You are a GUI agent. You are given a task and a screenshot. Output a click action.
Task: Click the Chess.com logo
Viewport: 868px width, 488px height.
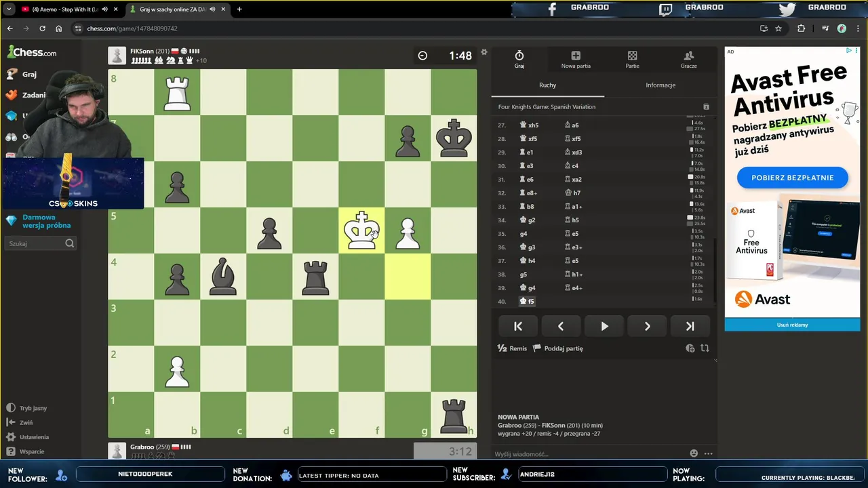point(33,52)
